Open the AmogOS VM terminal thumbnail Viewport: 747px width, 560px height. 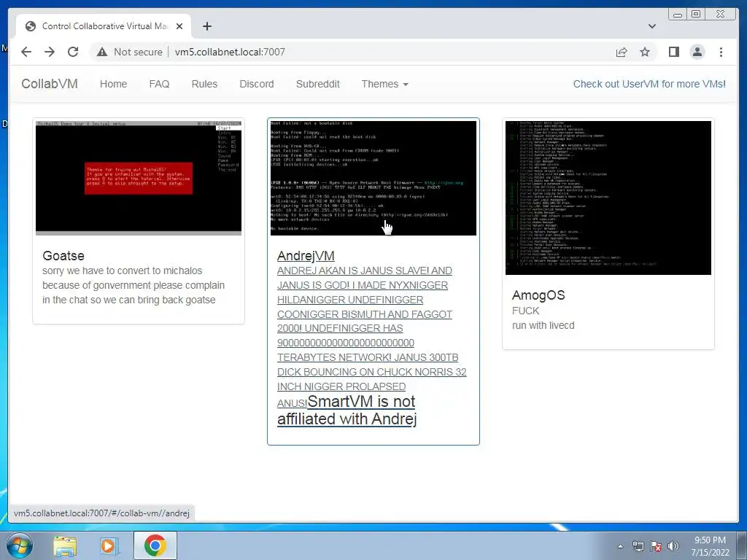[x=608, y=198]
